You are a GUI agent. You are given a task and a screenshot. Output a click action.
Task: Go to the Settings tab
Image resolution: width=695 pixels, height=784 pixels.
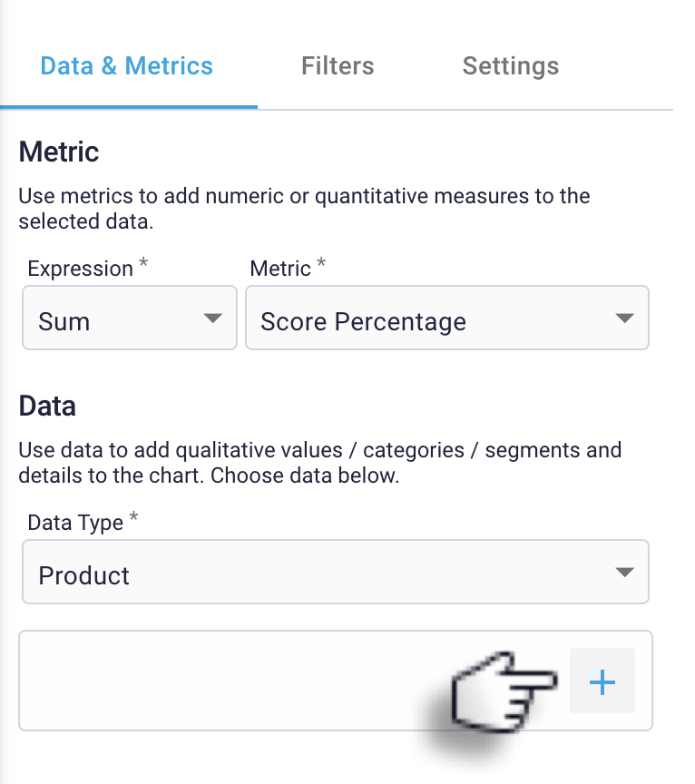(x=511, y=66)
